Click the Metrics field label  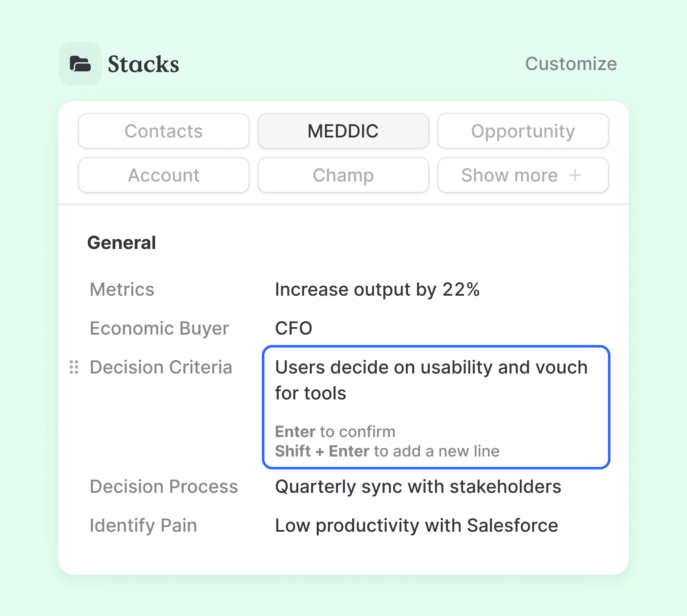122,290
